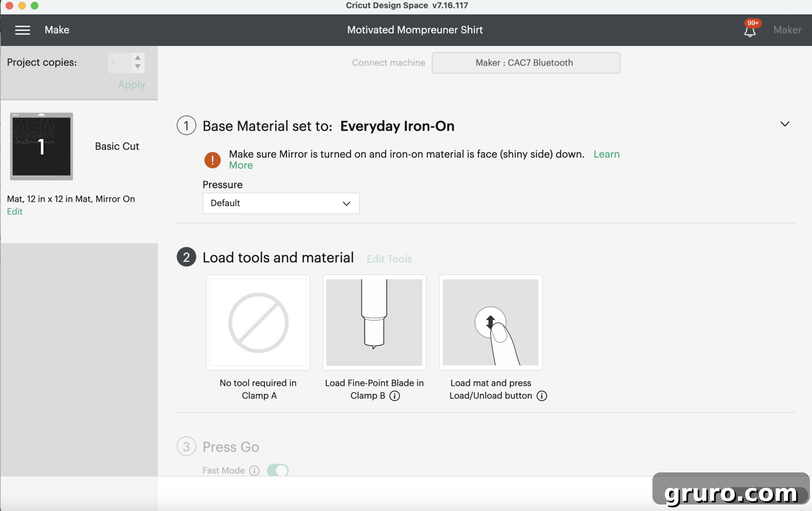Click the 'Mat, 12 in x 12 in Mat, Mirror On' text

[71, 199]
